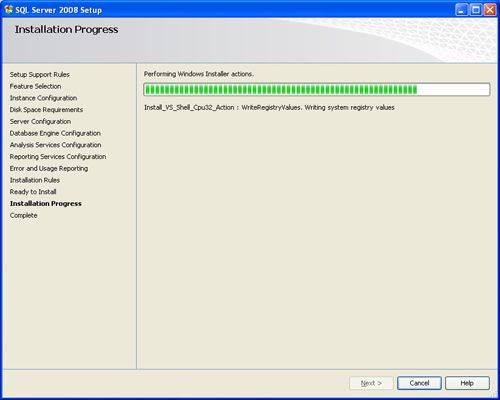Screen dimensions: 500x400
Task: Close the SQL Server 2008 Setup window
Action: pyautogui.click(x=490, y=10)
